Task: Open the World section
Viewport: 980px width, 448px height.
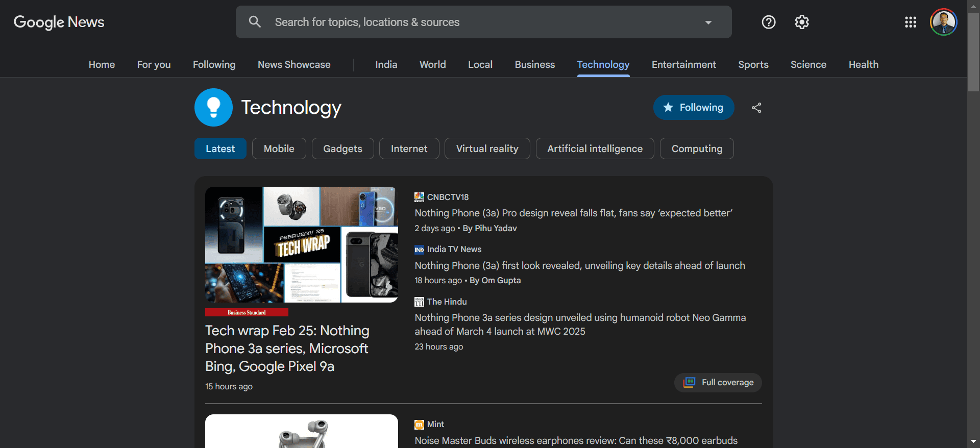Action: coord(432,64)
